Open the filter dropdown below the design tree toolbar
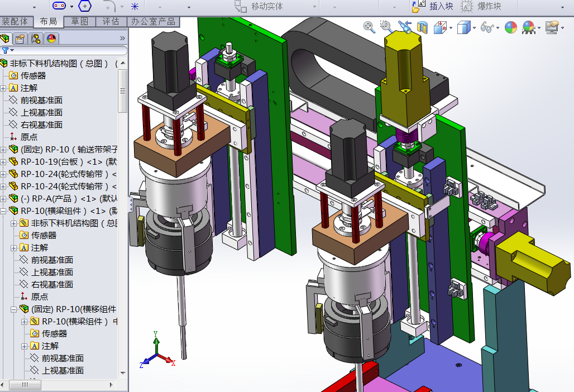This screenshot has height=392, width=574. (12, 50)
